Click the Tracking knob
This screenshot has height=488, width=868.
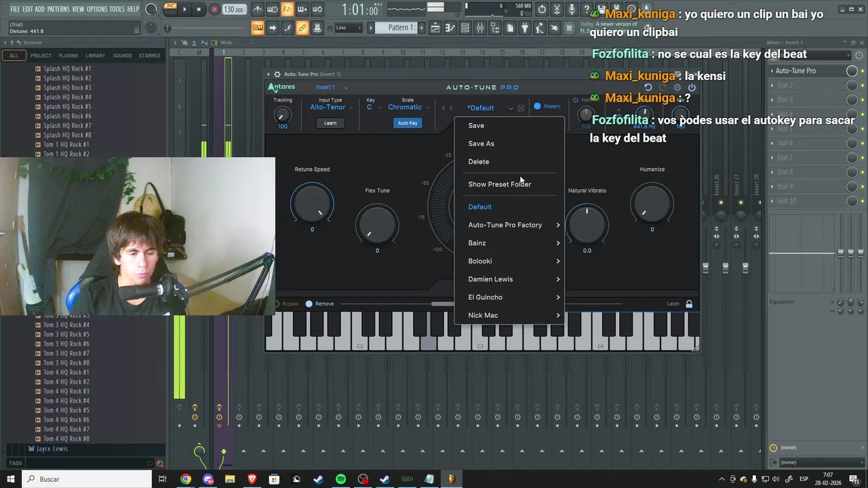pos(282,116)
